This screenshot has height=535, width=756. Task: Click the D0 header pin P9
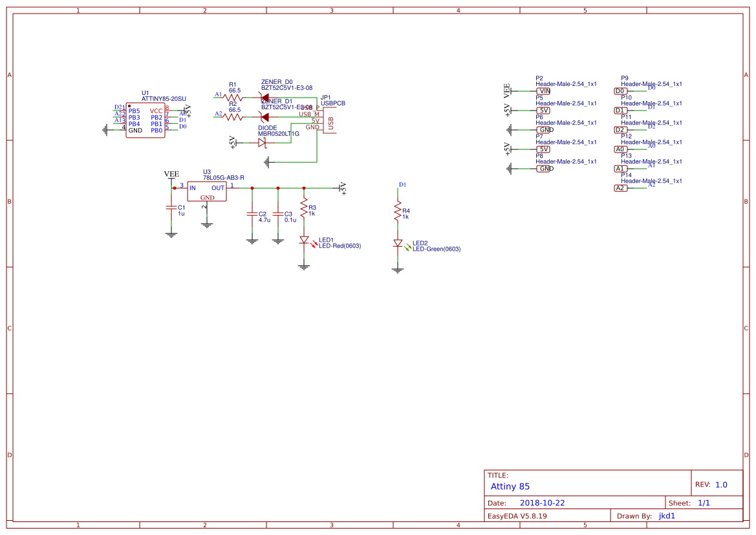pyautogui.click(x=621, y=91)
